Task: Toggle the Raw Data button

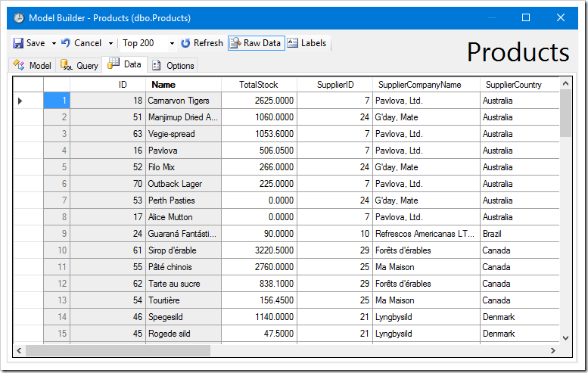Action: 256,43
